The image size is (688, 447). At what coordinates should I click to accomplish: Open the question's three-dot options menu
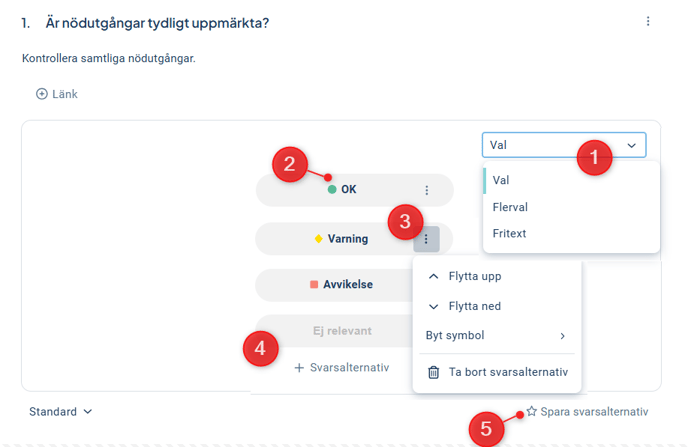point(648,22)
